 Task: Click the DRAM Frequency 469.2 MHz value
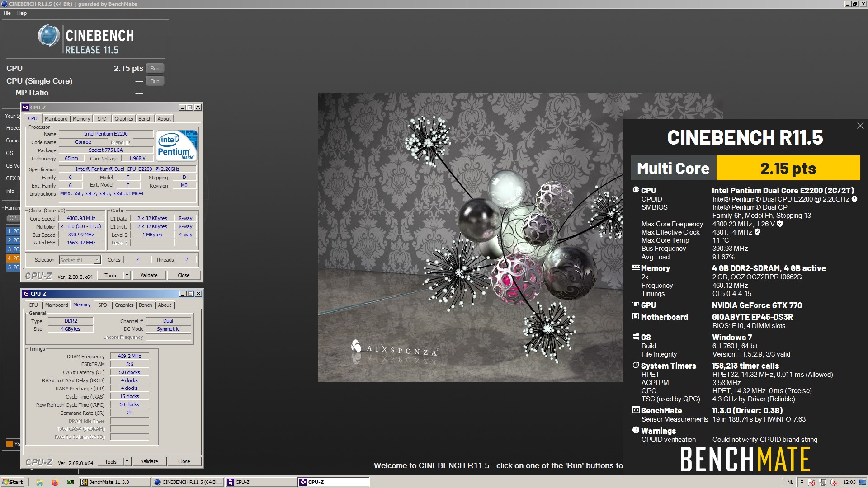[x=129, y=357]
